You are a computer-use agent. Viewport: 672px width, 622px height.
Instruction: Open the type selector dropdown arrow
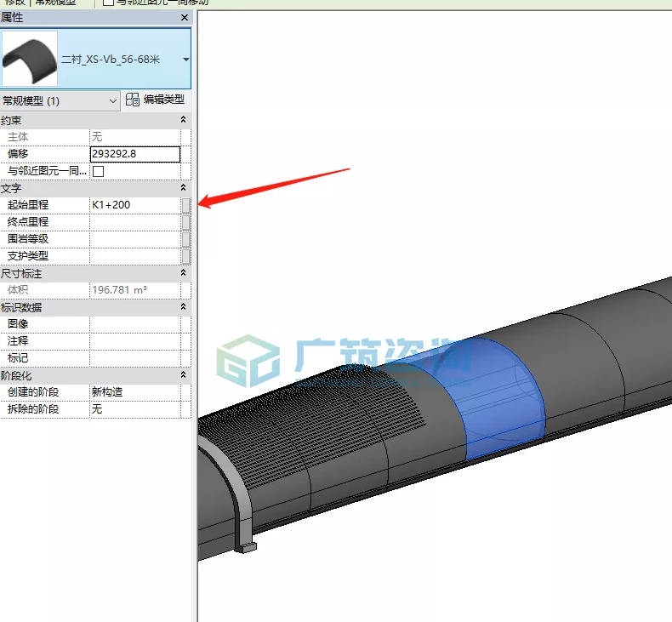pyautogui.click(x=186, y=60)
